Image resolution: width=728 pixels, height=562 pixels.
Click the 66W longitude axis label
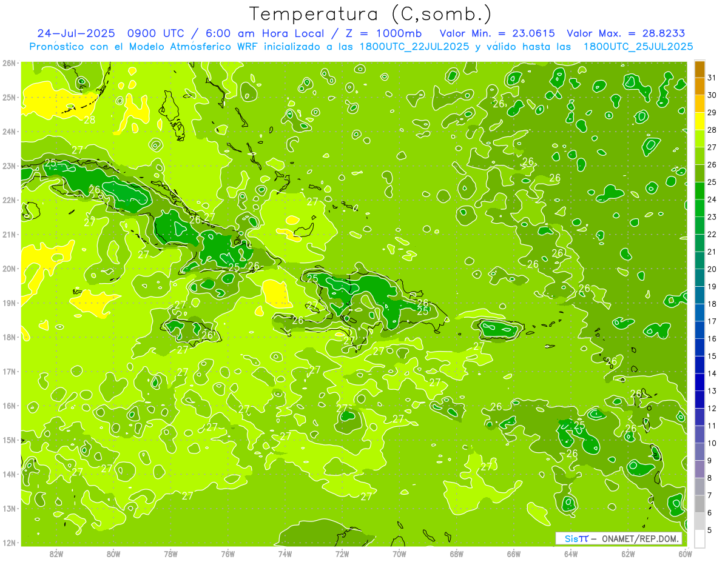click(514, 554)
